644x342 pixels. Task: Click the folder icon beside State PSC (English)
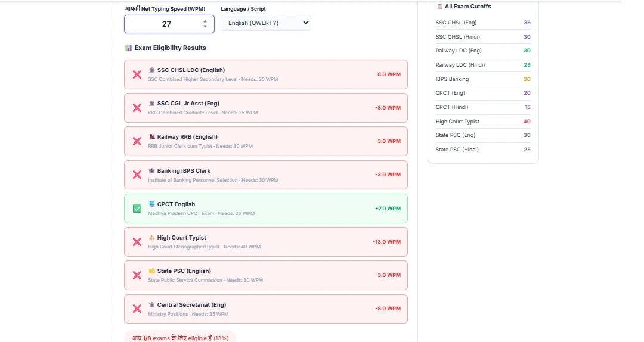[151, 271]
